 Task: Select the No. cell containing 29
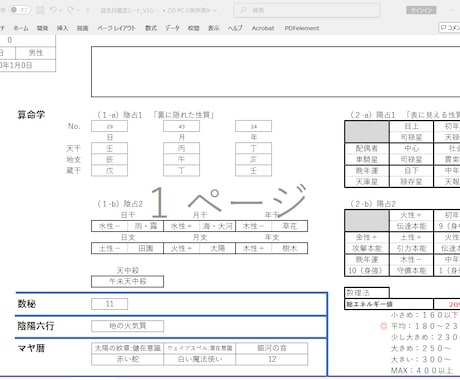coord(109,126)
